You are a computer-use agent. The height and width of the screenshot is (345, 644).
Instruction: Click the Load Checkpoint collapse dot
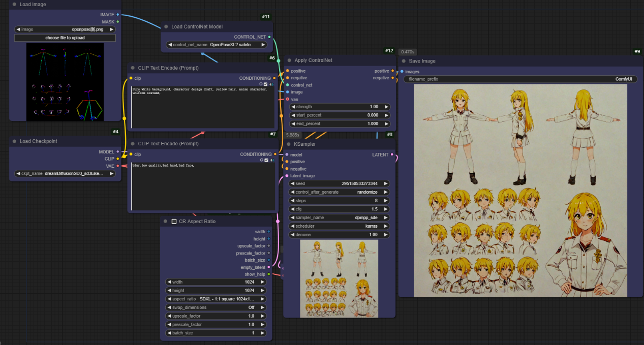[x=14, y=141]
